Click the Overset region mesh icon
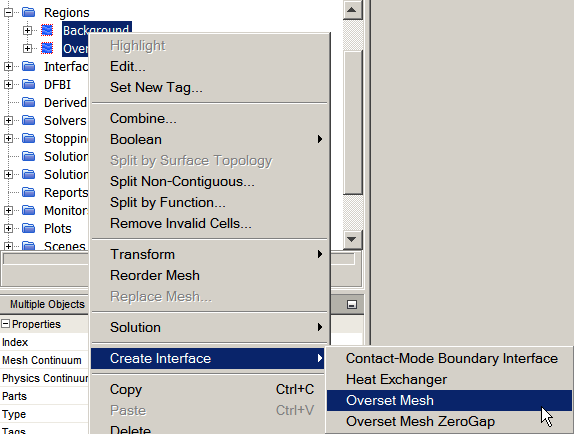The height and width of the screenshot is (434, 574). 47,48
